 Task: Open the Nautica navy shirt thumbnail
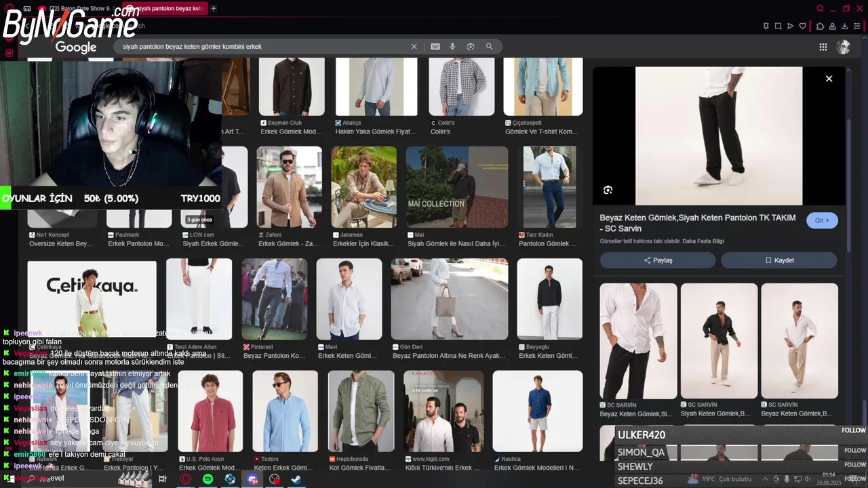click(x=538, y=411)
